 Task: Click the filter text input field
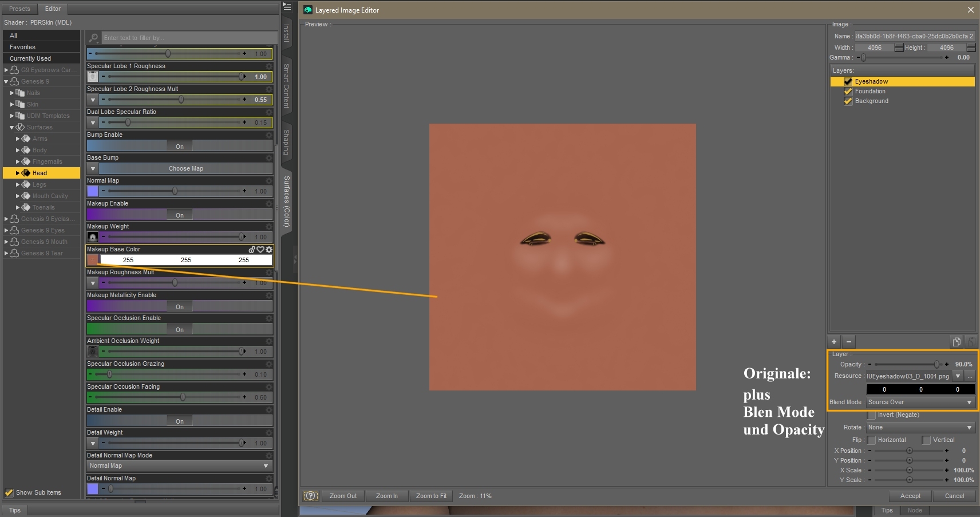pos(189,38)
